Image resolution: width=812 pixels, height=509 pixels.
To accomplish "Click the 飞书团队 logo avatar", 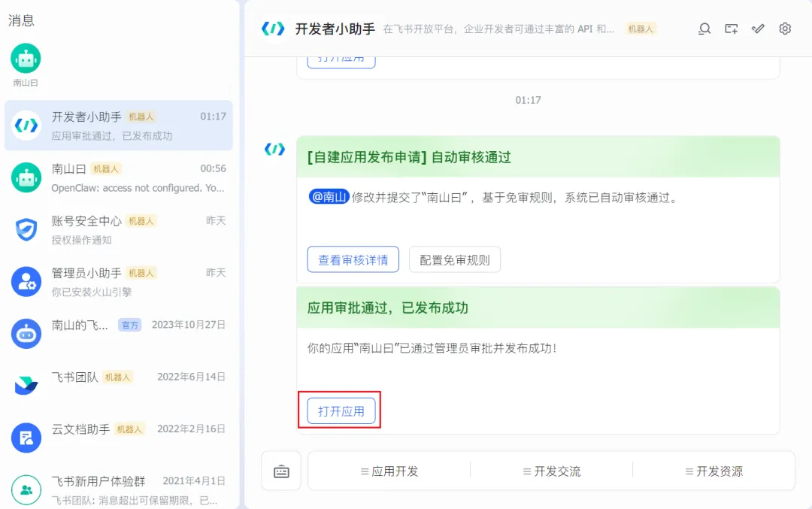I will [x=26, y=386].
